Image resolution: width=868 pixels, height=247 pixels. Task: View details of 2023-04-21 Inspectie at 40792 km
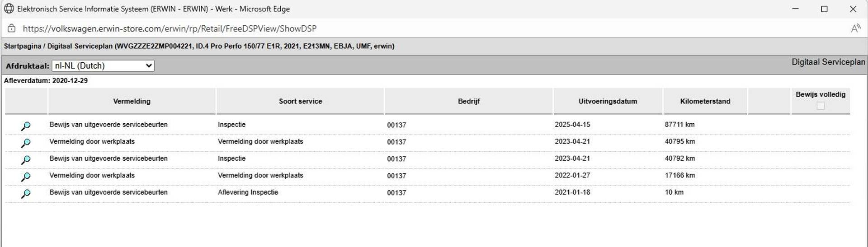click(x=26, y=160)
